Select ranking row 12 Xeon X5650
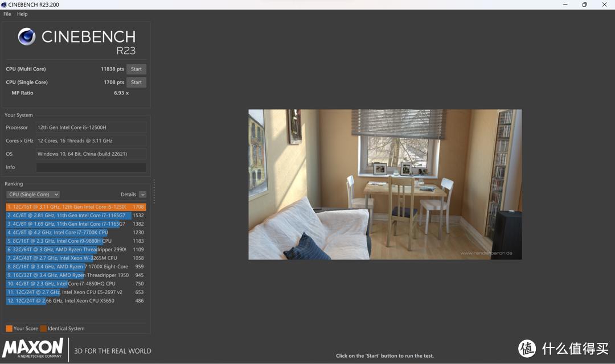 click(76, 301)
